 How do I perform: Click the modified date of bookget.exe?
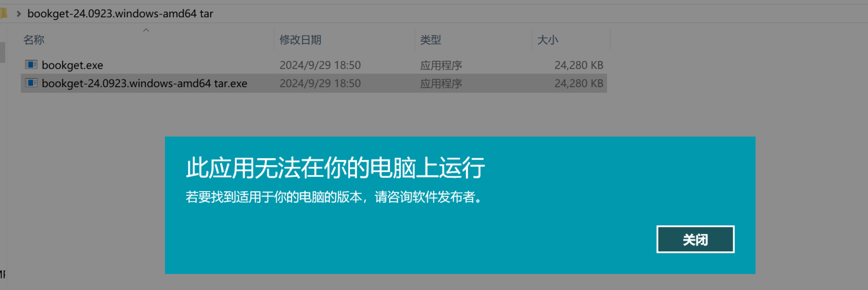320,65
